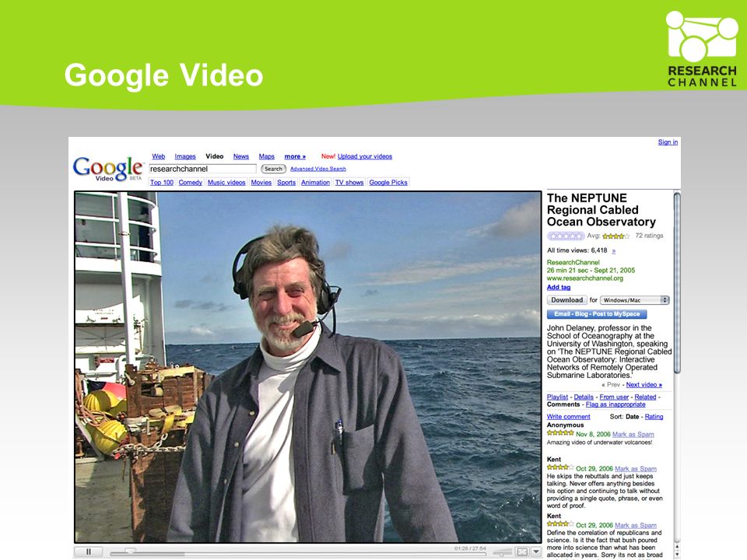Click the average rating gold stars
This screenshot has height=560, width=747.
click(x=616, y=236)
